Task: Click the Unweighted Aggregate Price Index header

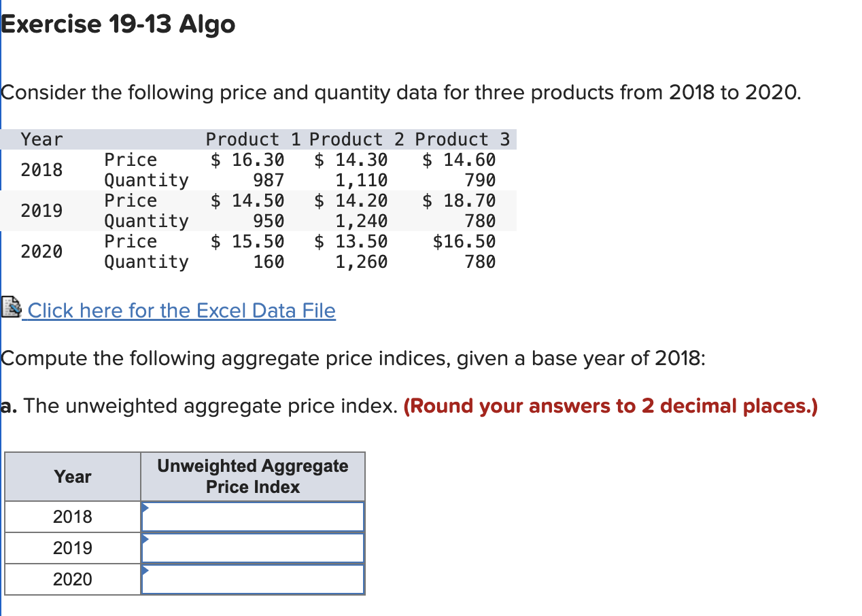Action: pyautogui.click(x=252, y=476)
